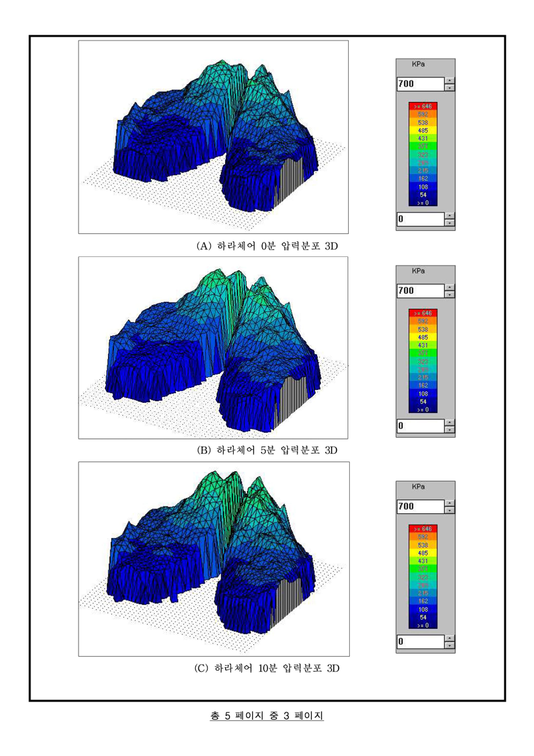534x756 pixels.
Task: Click the 3D pressure plot labeled (A) 0분
Action: pos(213,137)
